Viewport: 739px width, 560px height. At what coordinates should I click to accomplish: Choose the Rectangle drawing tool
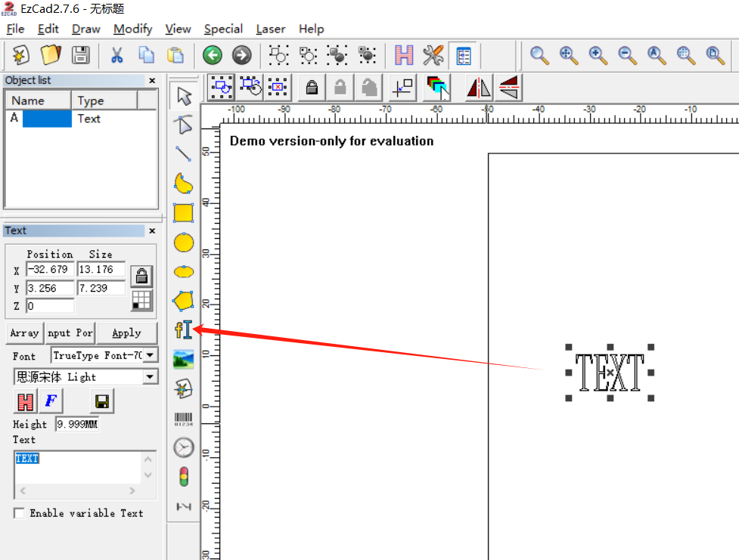point(183,213)
